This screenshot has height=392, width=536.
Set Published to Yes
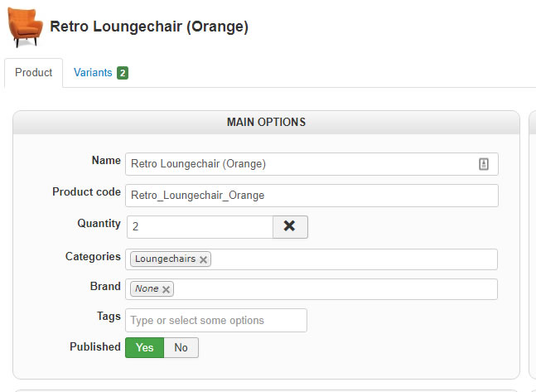[144, 348]
